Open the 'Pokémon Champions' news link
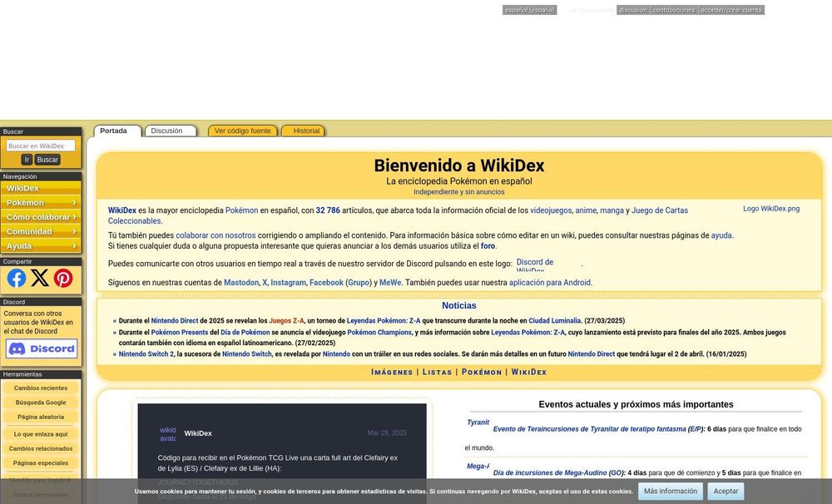The width and height of the screenshot is (832, 504). click(x=379, y=332)
